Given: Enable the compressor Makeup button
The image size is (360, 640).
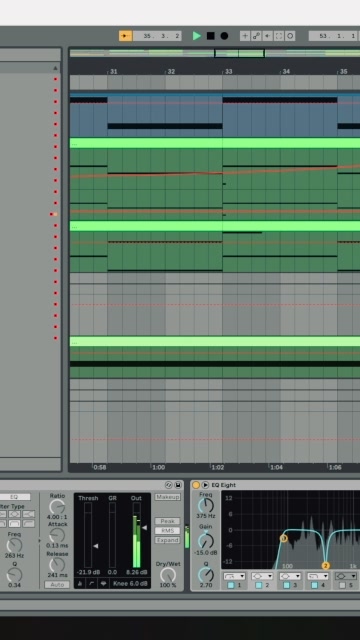Looking at the screenshot, I should point(167,497).
